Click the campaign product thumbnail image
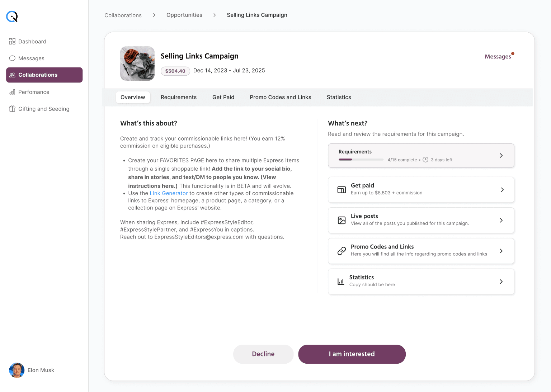 (x=137, y=63)
